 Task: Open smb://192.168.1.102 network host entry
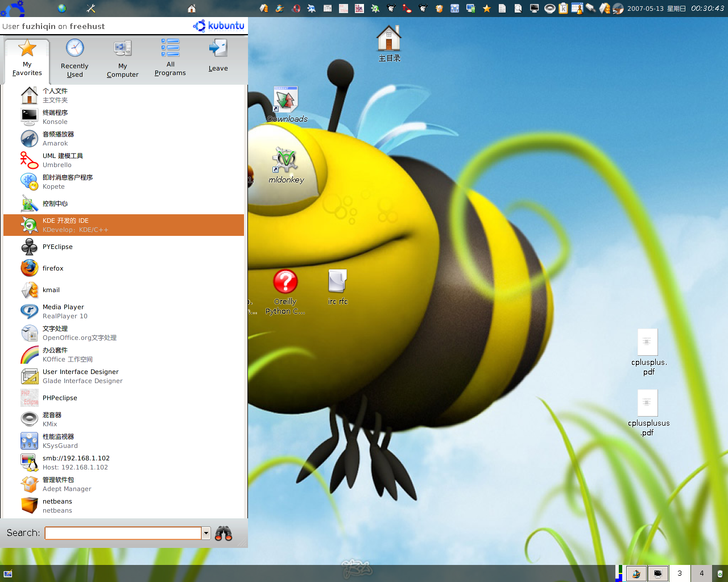tap(124, 463)
